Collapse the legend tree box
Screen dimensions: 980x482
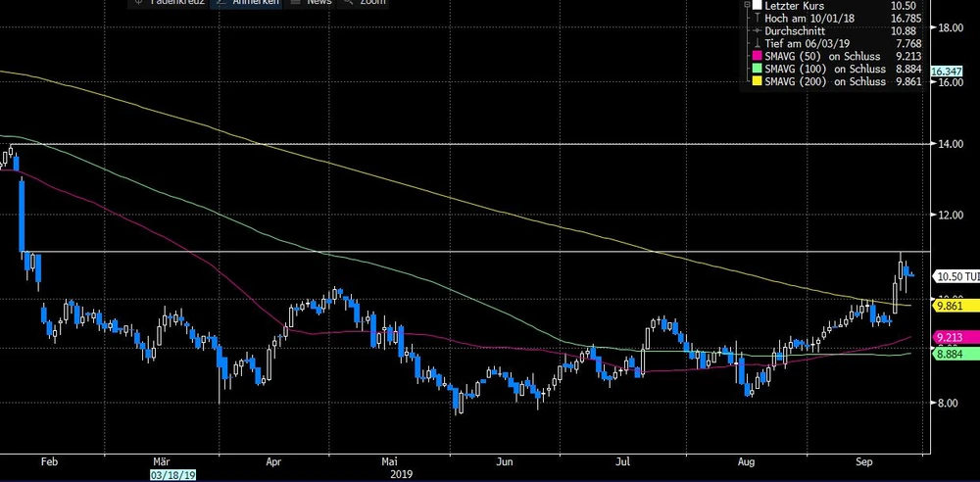pyautogui.click(x=746, y=5)
